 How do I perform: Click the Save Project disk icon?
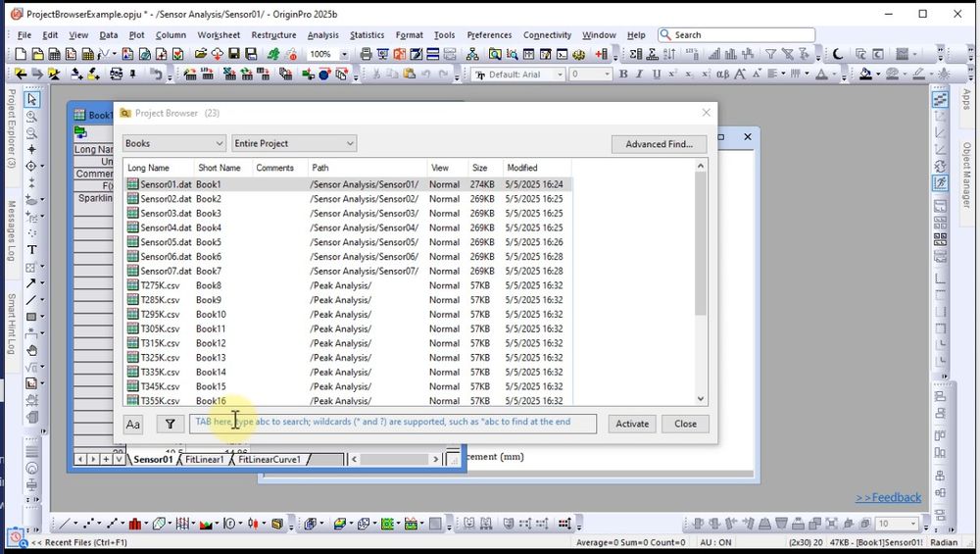[234, 54]
